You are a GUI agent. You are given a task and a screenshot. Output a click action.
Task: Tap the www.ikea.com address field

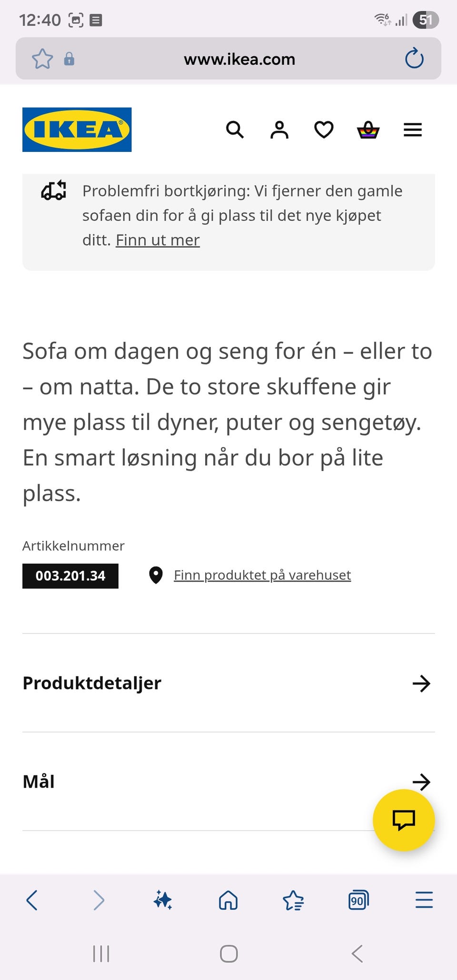click(239, 59)
